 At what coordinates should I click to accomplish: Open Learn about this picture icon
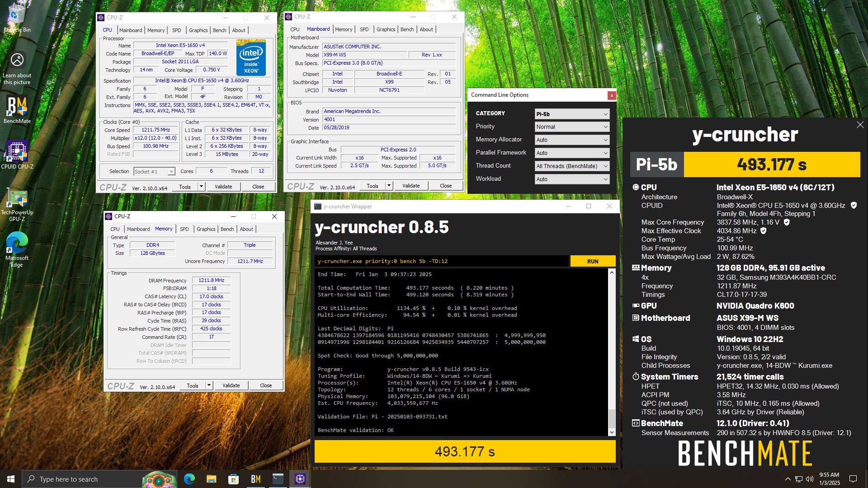click(x=17, y=69)
